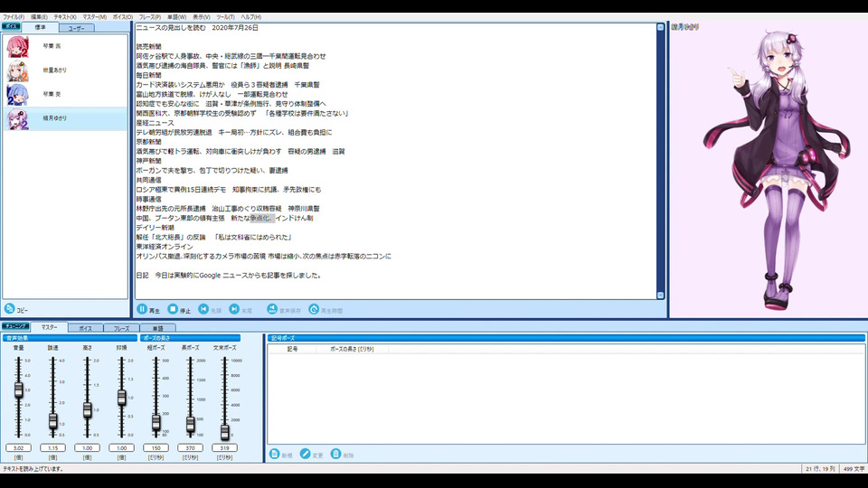
Task: Open the マスター(M) menu
Action: [x=95, y=17]
